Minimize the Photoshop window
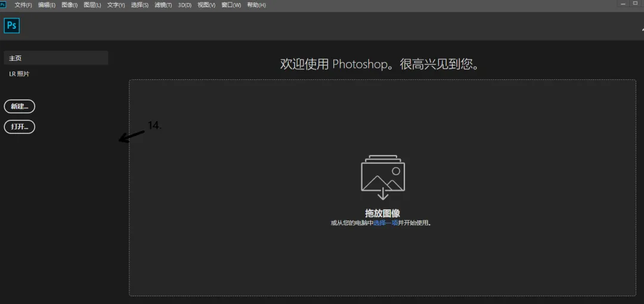This screenshot has width=644, height=304. [624, 4]
